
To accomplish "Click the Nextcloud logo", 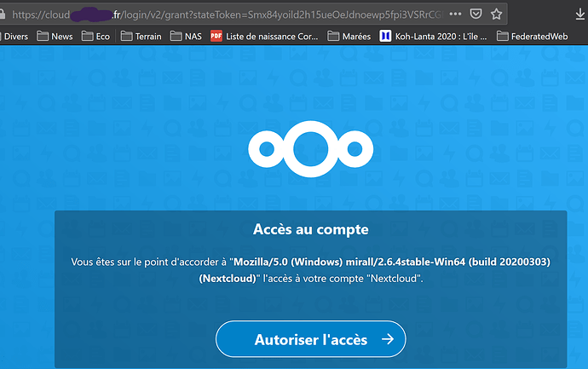I will [x=310, y=149].
